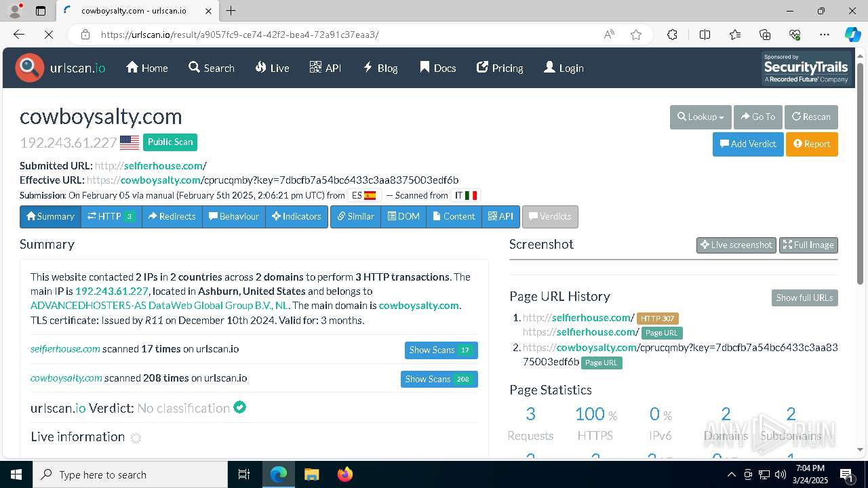Click the Rescan button
This screenshot has width=868, height=488.
coord(811,117)
